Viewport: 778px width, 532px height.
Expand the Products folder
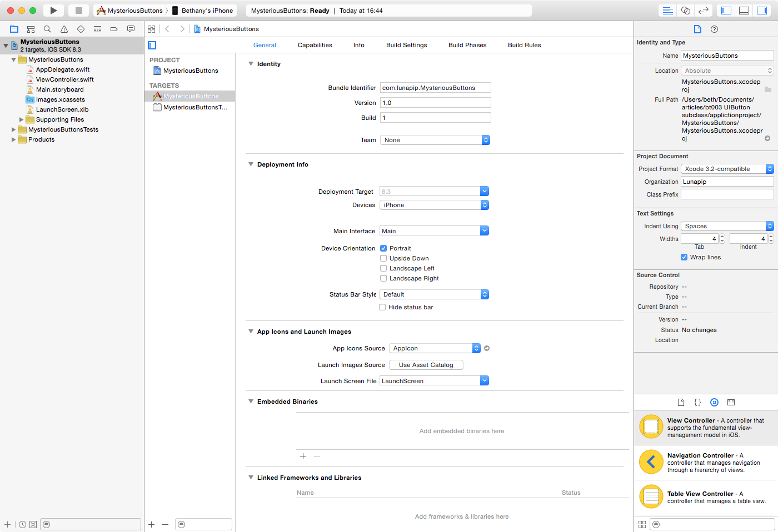pos(13,139)
